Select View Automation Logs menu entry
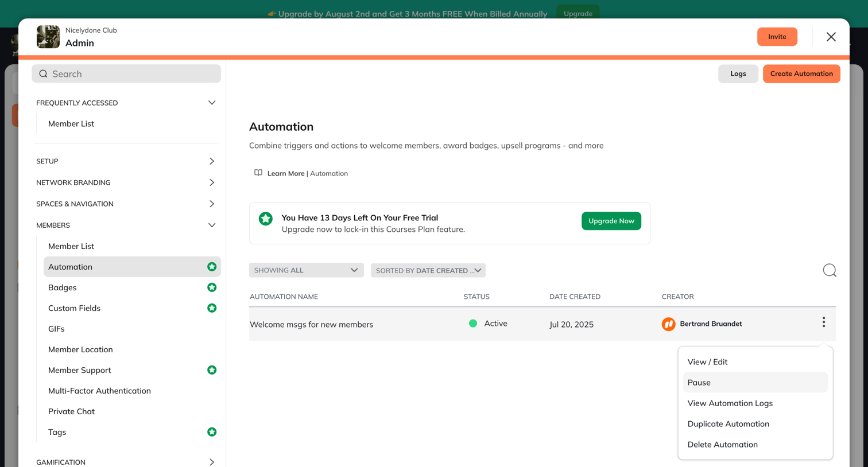 [755, 403]
